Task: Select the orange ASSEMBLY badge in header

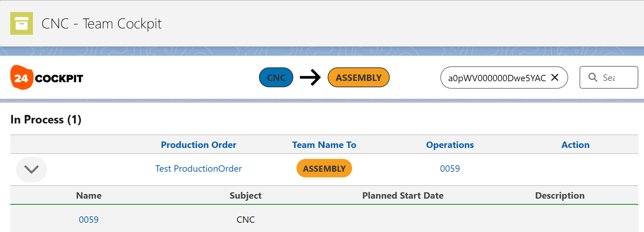Action: 358,77
